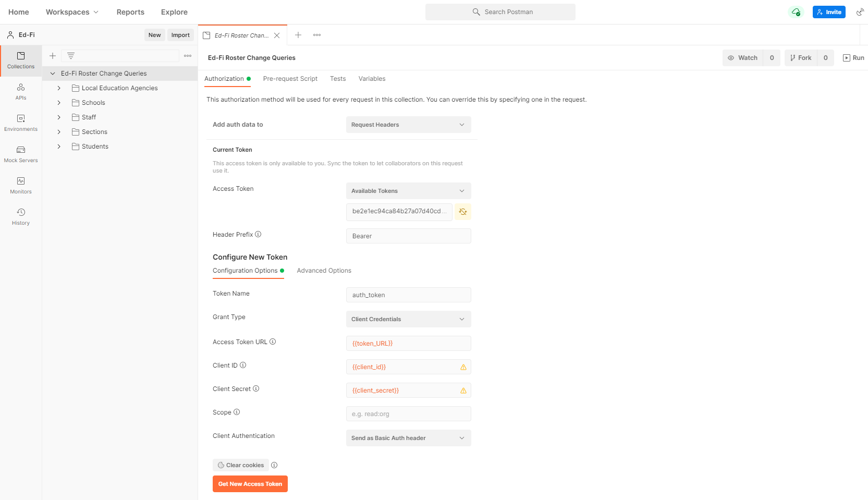Switch to the Pre-request Script tab
The height and width of the screenshot is (500, 868).
pyautogui.click(x=290, y=79)
